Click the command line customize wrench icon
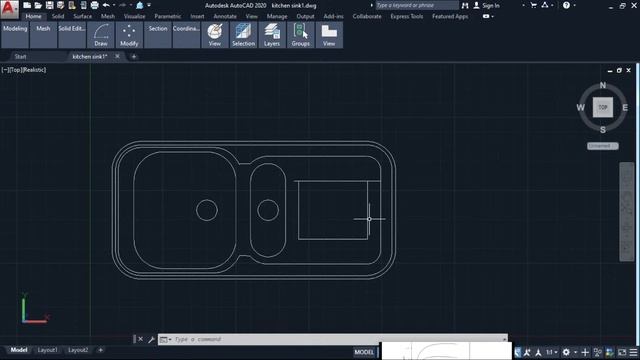The image size is (640, 360). point(151,339)
